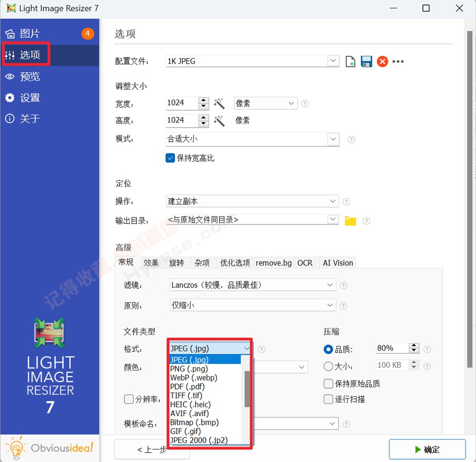
Task: Increase quality using the 80% stepper up arrow
Action: coord(414,345)
